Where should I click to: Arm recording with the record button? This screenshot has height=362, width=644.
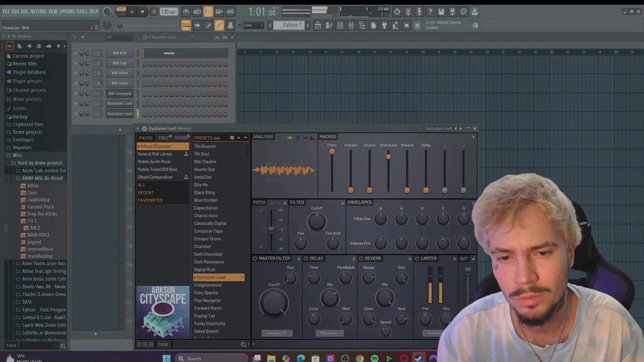(154, 12)
